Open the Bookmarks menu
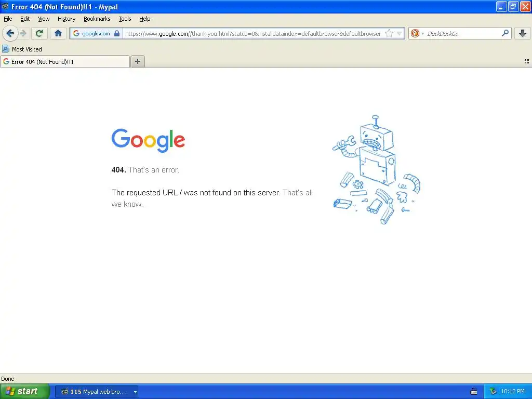Screen dimensions: 532x399 [x=97, y=19]
